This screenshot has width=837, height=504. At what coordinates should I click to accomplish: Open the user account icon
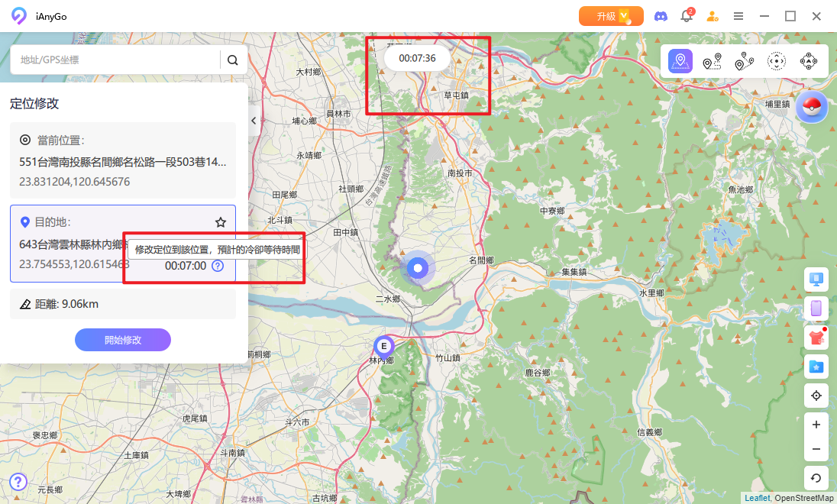712,17
